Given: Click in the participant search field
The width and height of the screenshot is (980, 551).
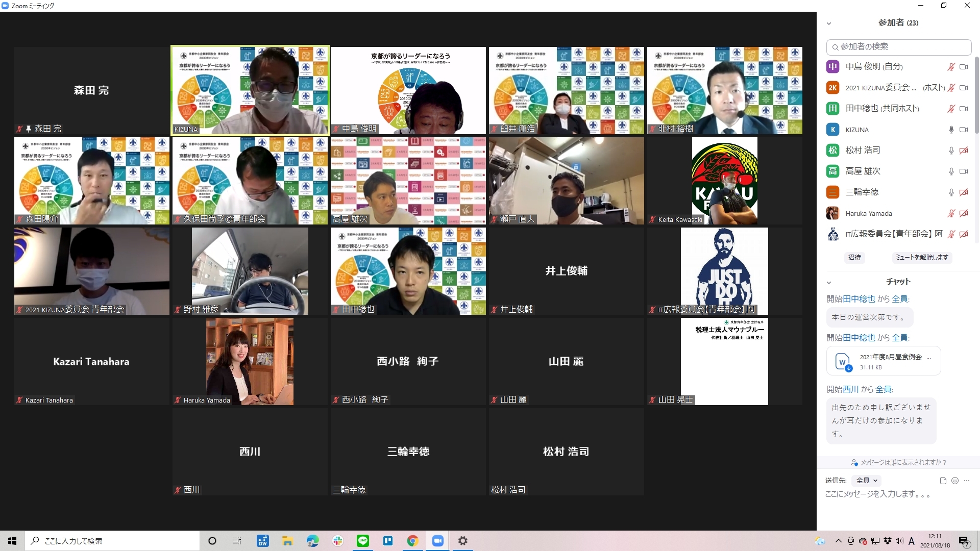Looking at the screenshot, I should (898, 47).
